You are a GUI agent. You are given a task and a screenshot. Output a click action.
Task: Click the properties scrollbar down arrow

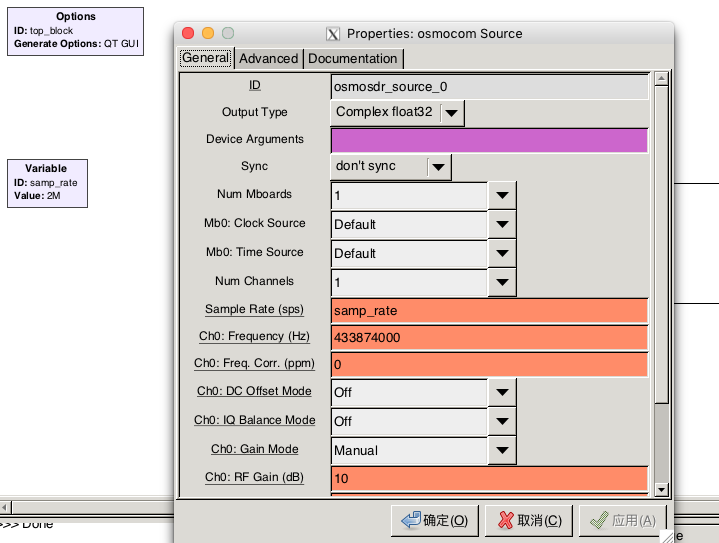(661, 489)
